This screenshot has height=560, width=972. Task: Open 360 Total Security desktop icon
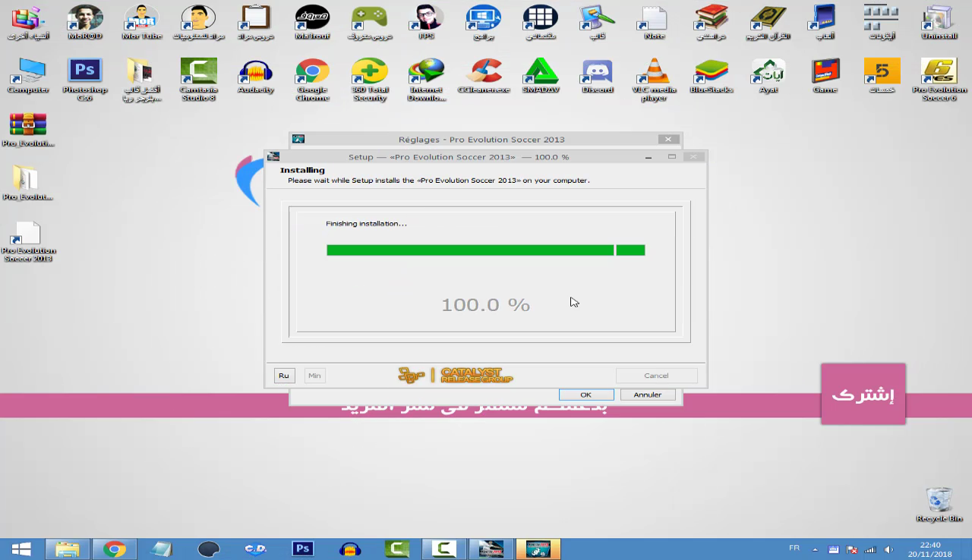(x=369, y=80)
